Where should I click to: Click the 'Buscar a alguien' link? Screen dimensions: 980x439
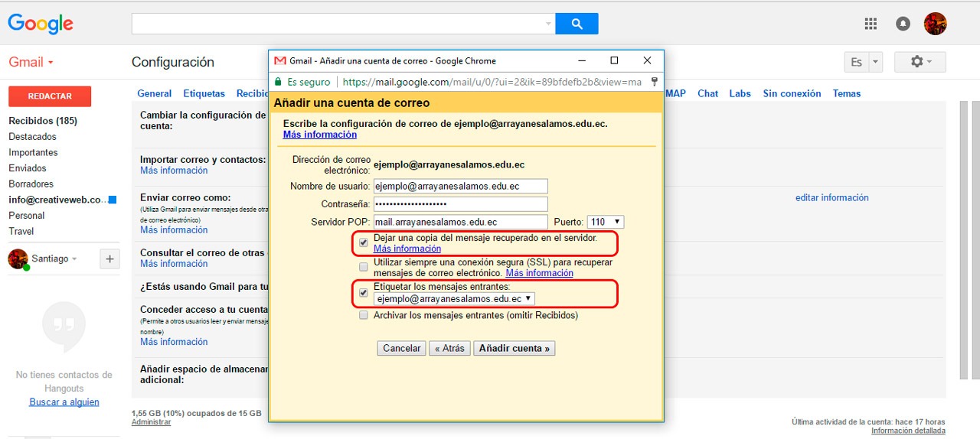[x=64, y=402]
